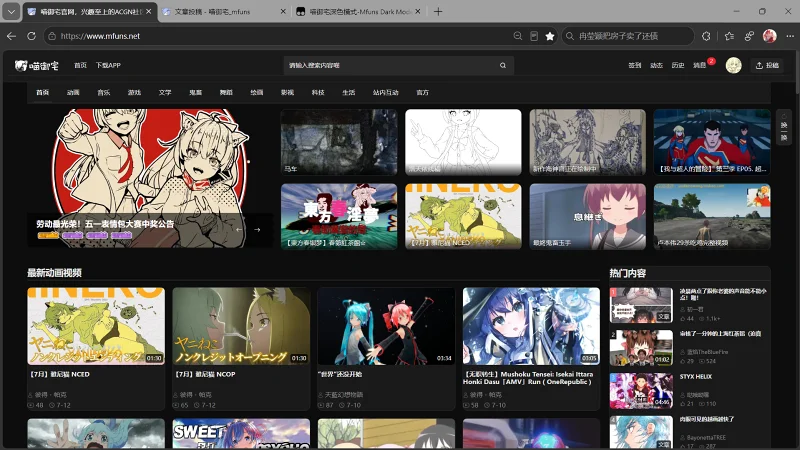The height and width of the screenshot is (450, 800).
Task: Select the 生活 category tab
Action: 348,92
